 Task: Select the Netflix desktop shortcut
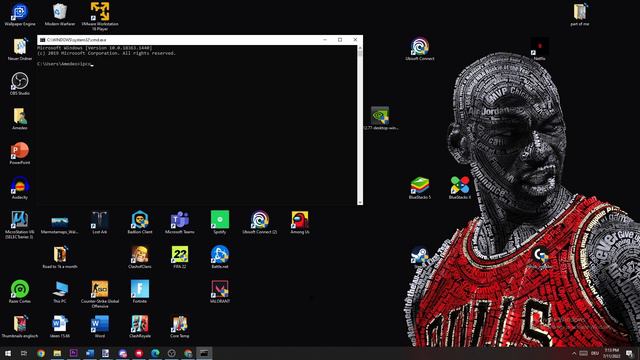539,49
